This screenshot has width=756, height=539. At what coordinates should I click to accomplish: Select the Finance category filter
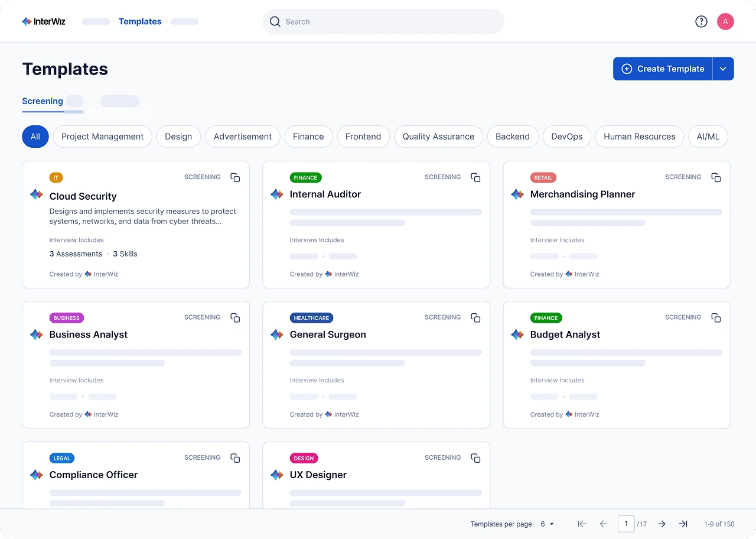click(308, 137)
